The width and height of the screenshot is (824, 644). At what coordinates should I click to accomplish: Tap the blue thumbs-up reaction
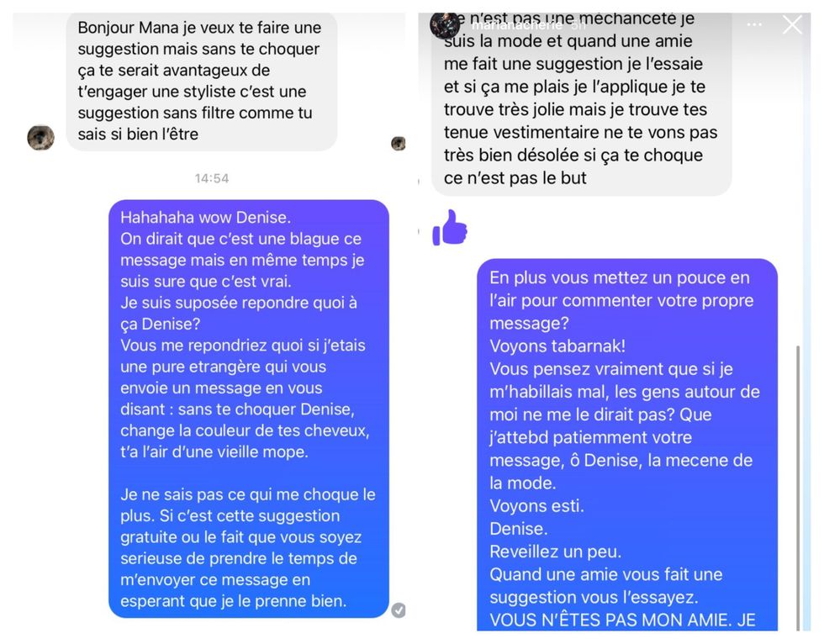[x=449, y=228]
